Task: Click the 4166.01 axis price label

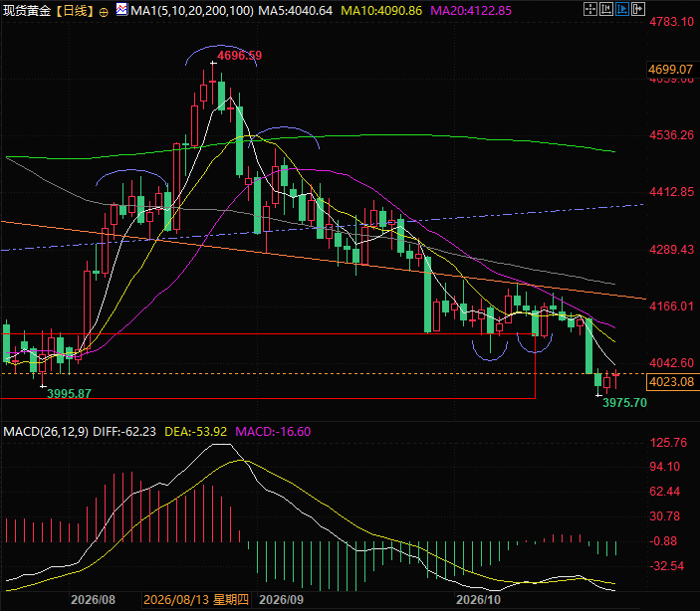Action: tap(671, 306)
